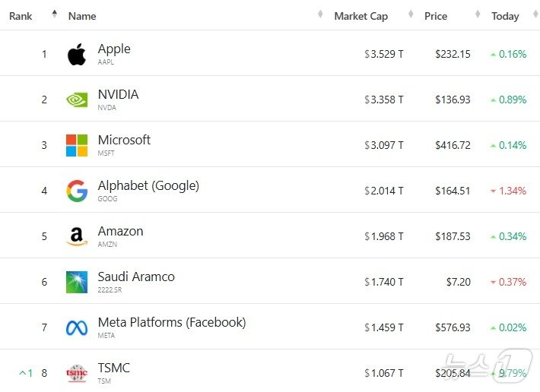Sort by Name column header
This screenshot has height=392, width=540.
click(x=82, y=16)
